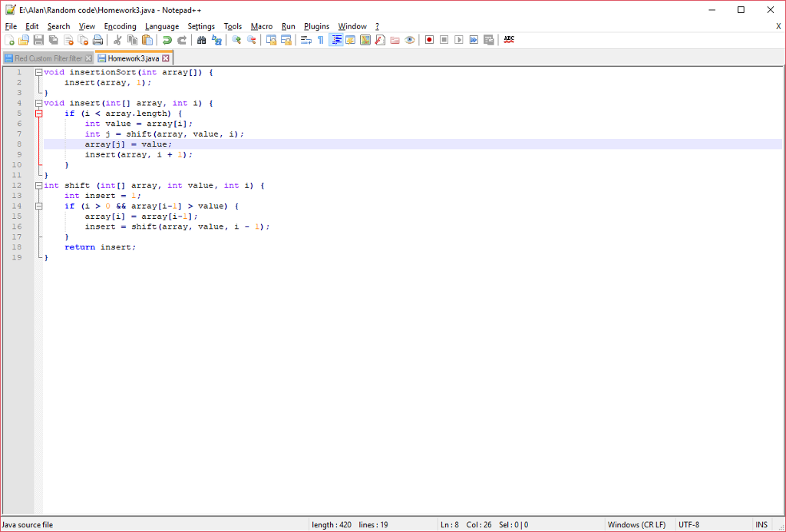Switch to the Red Custom Filter.filter tab
The image size is (786, 532).
click(48, 57)
